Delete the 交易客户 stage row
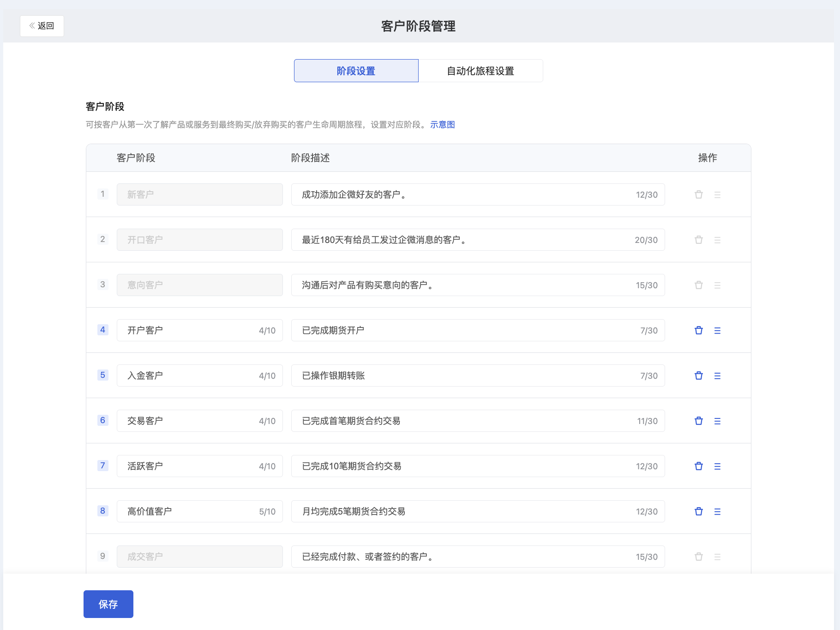Screen dimensions: 840x630 (x=699, y=421)
